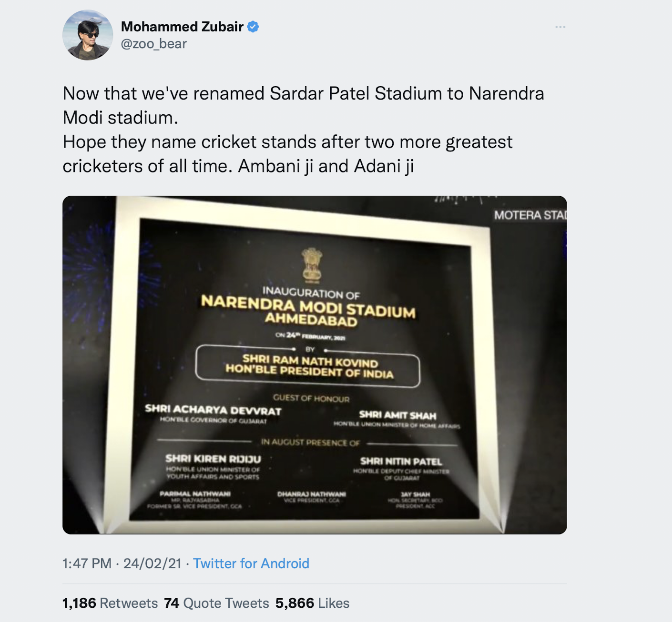Click the Emblem of India on the plaque

click(x=312, y=265)
